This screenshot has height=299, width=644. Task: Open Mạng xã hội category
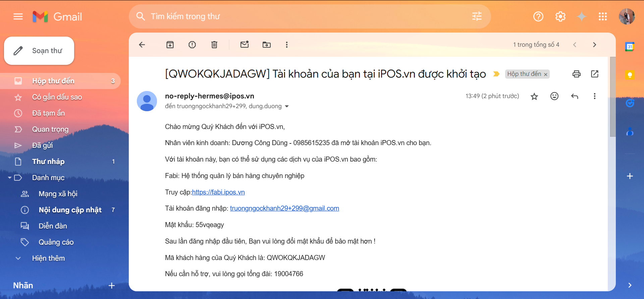click(x=60, y=194)
